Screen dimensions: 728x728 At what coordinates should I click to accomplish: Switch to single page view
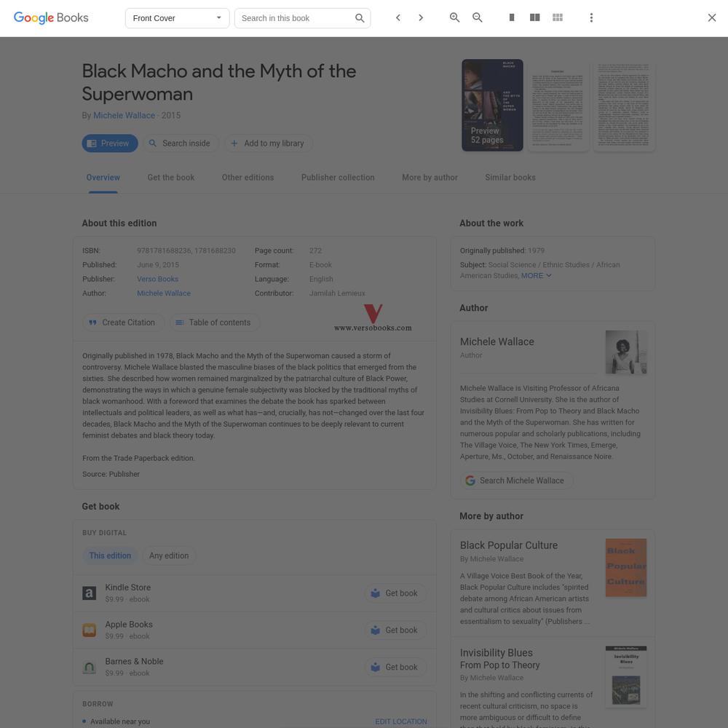(512, 17)
